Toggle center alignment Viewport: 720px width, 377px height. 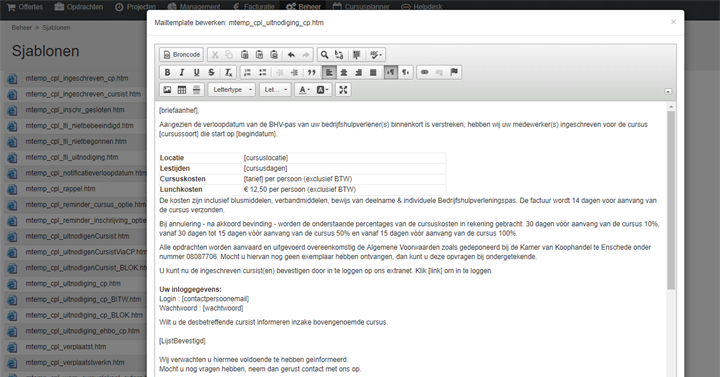pos(343,72)
